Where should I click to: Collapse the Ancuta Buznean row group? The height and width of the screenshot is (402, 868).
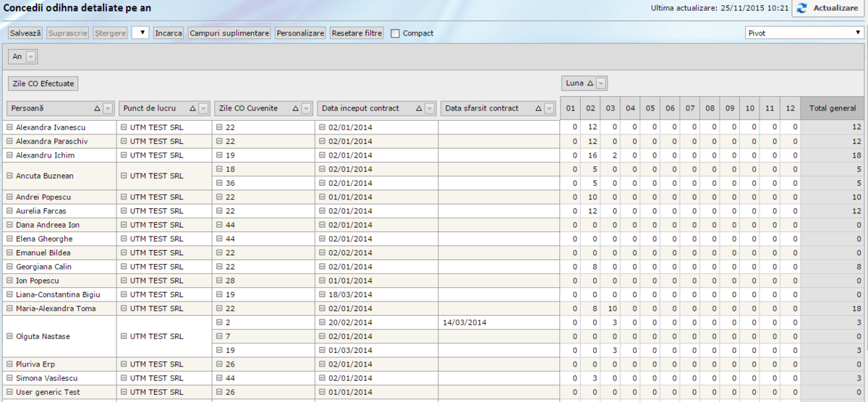click(10, 176)
